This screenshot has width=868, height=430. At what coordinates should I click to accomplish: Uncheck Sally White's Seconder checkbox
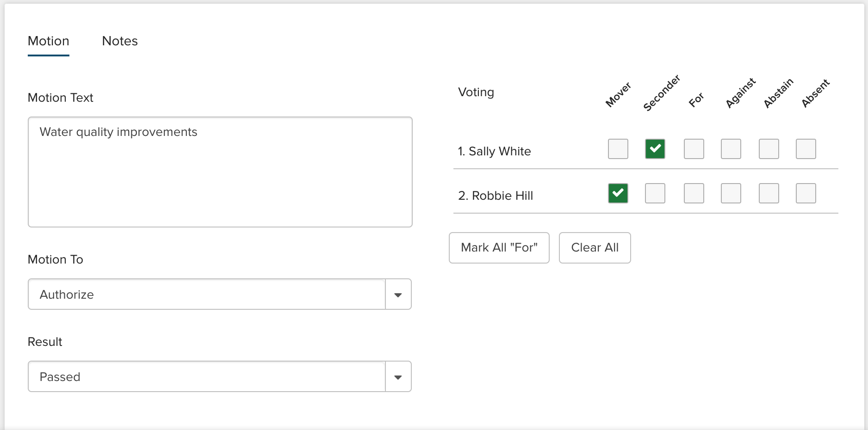pos(655,149)
